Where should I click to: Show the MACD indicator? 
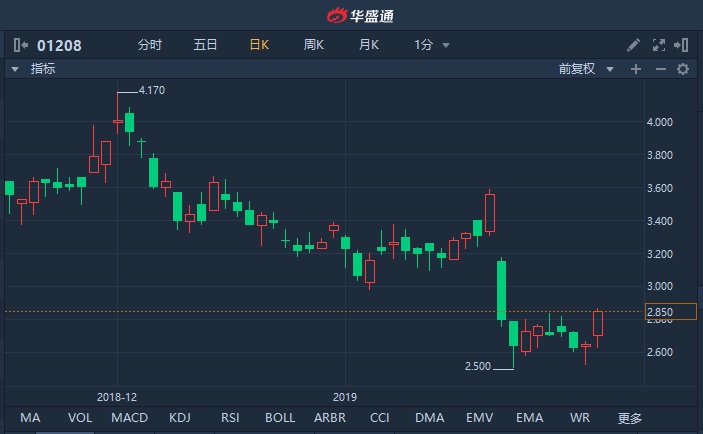130,418
